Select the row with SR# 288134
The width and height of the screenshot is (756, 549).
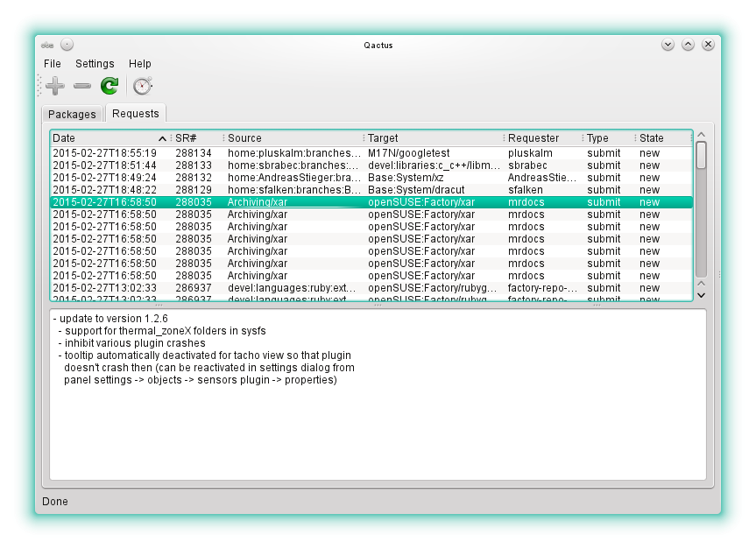[371, 153]
